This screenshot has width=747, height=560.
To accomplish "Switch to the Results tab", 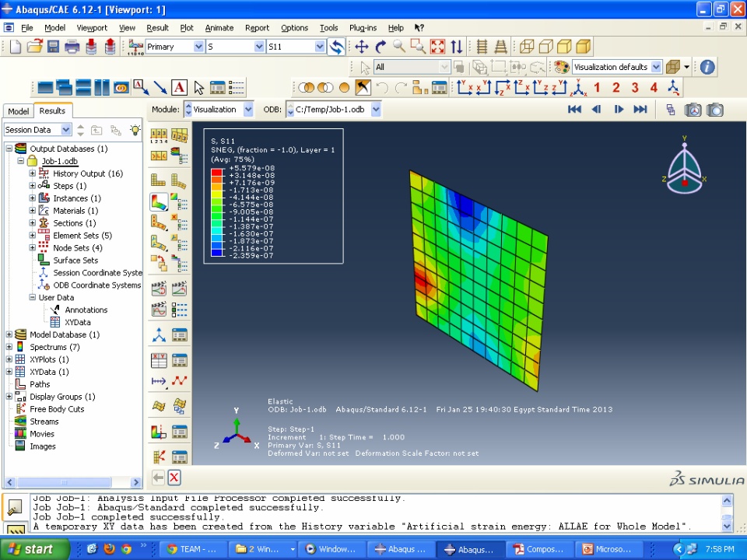I will 52,110.
